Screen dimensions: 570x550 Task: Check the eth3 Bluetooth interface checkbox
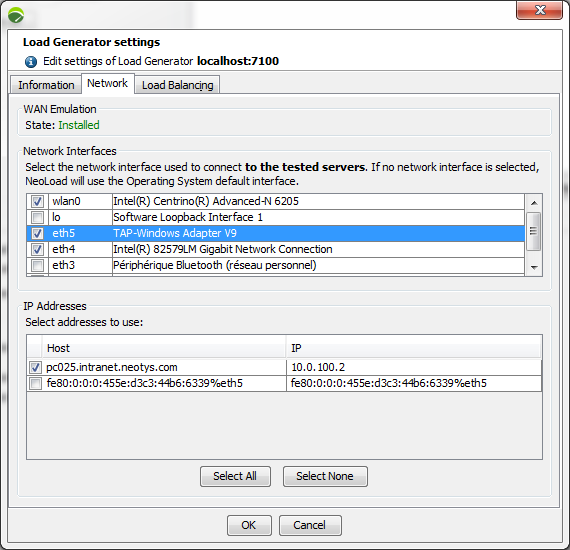point(37,265)
